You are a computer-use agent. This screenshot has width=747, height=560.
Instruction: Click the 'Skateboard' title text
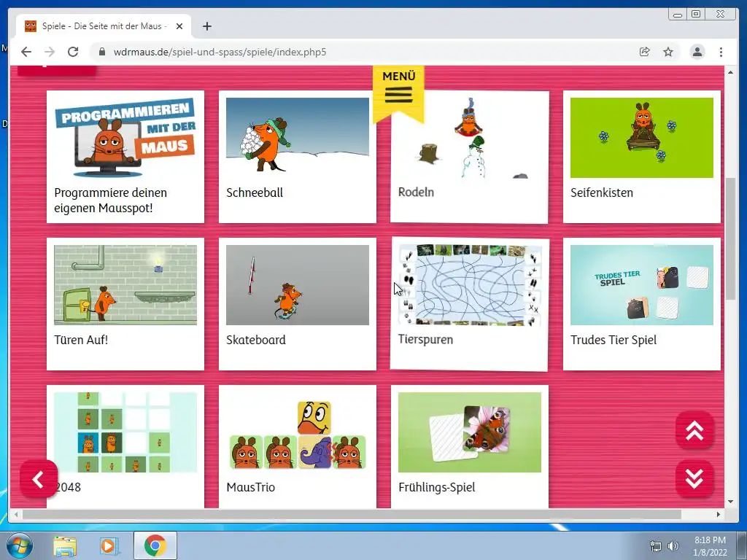256,340
